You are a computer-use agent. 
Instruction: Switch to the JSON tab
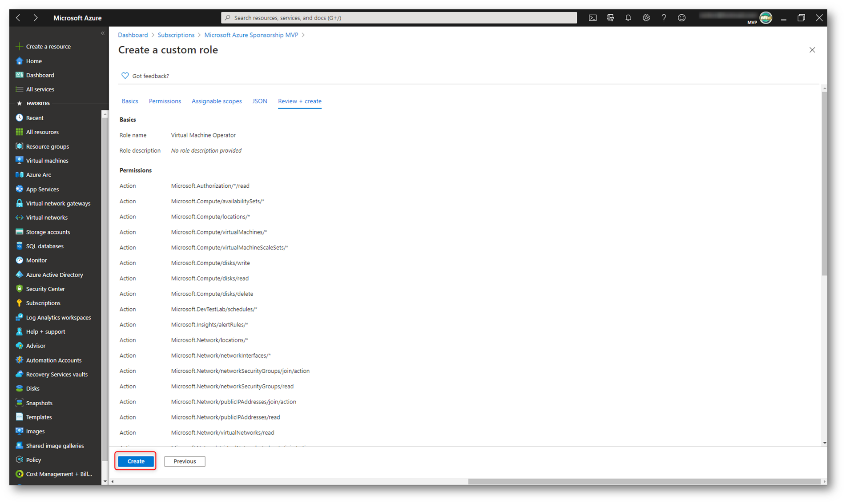(260, 101)
